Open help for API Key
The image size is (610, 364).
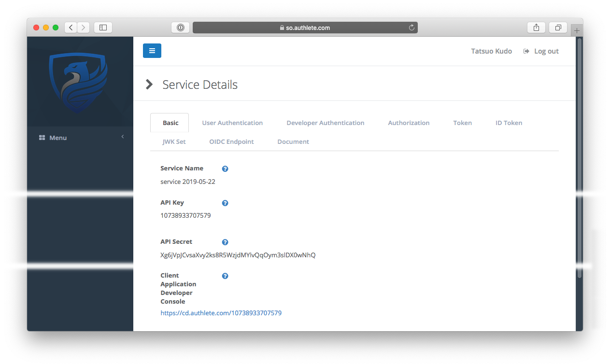point(225,203)
